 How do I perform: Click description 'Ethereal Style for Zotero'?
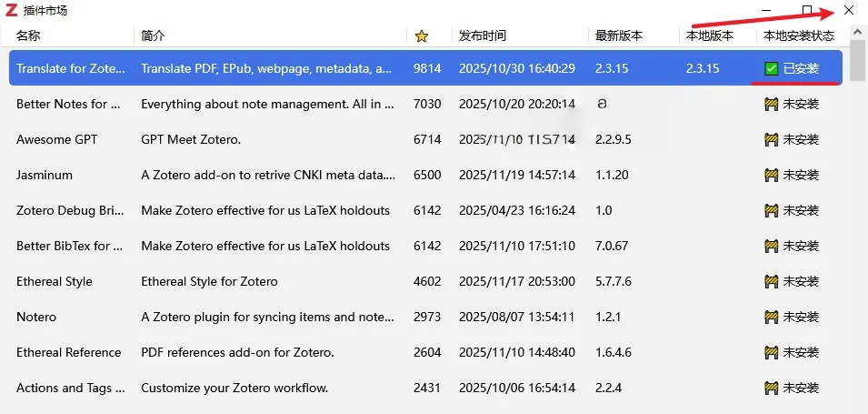pos(209,281)
